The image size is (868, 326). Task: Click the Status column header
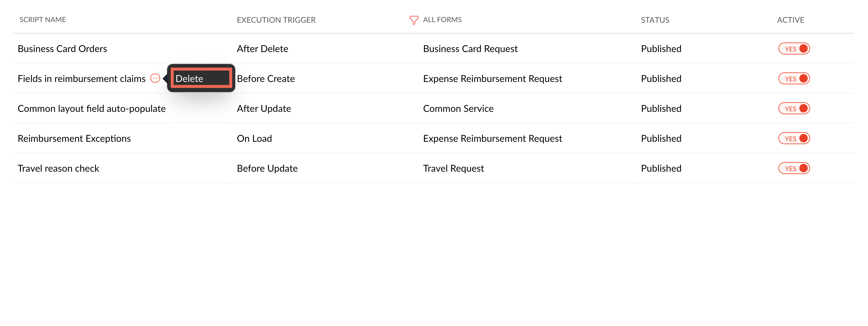click(655, 20)
